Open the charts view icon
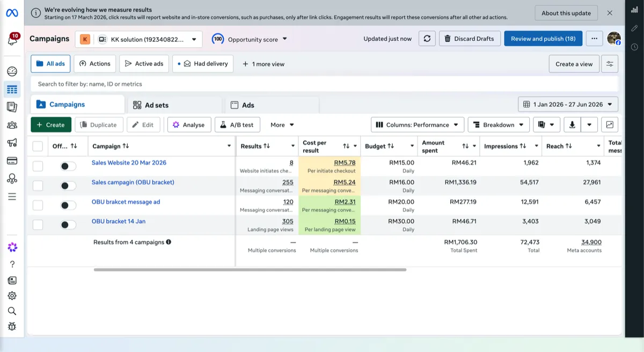Viewport: 644px width, 352px height. [x=610, y=125]
